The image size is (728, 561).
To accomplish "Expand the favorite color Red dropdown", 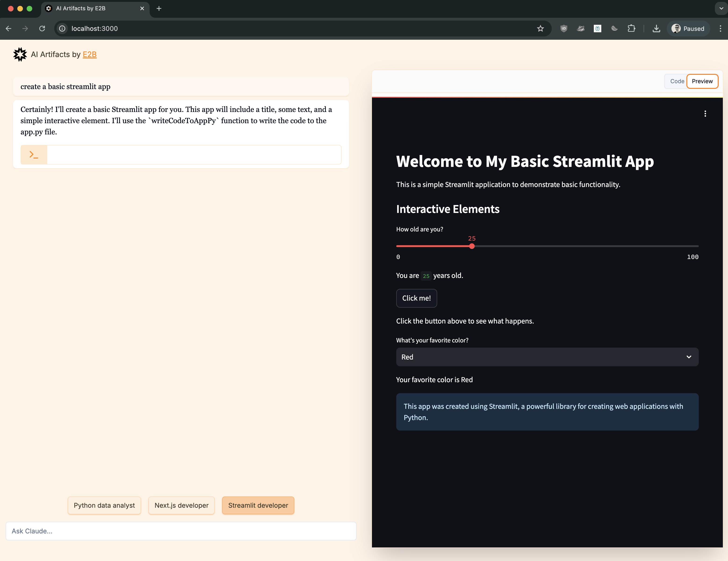I will tap(547, 357).
